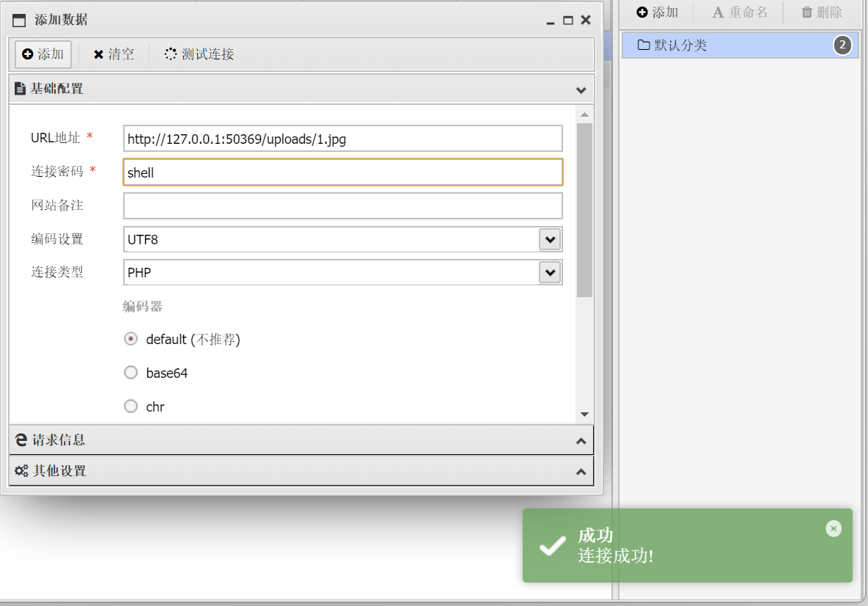Click the plus icon in right panel 添加
This screenshot has width=868, height=606.
click(642, 12)
